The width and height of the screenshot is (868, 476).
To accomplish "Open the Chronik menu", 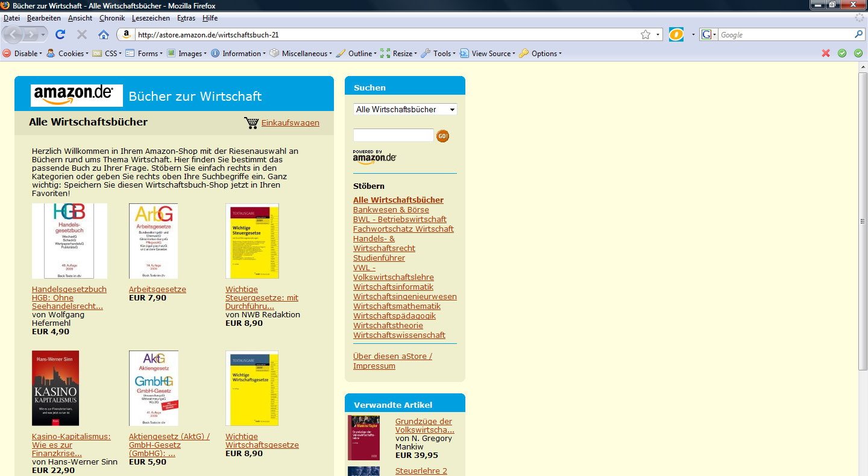I will [112, 18].
